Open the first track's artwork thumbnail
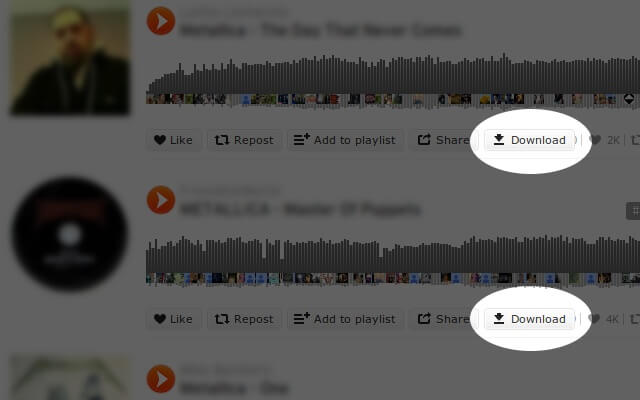 (70, 58)
